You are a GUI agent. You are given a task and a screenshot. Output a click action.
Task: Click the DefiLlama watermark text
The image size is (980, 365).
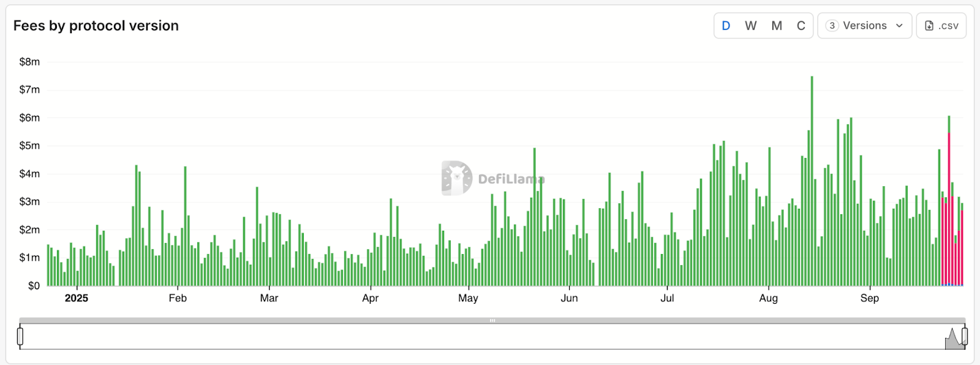point(510,179)
